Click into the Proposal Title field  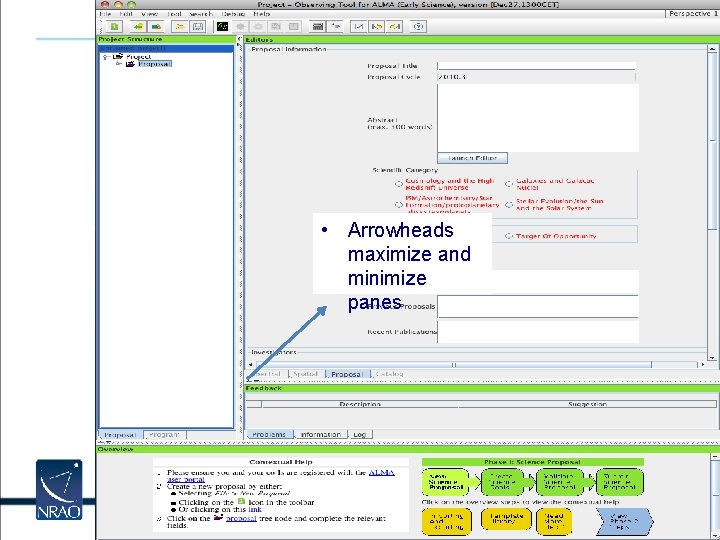pos(536,66)
